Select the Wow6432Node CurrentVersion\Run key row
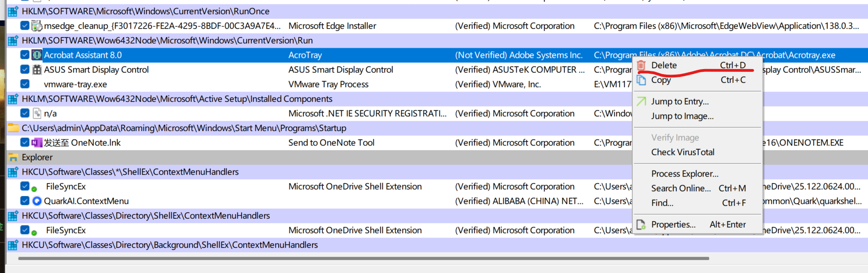Image resolution: width=868 pixels, height=273 pixels. click(437, 40)
